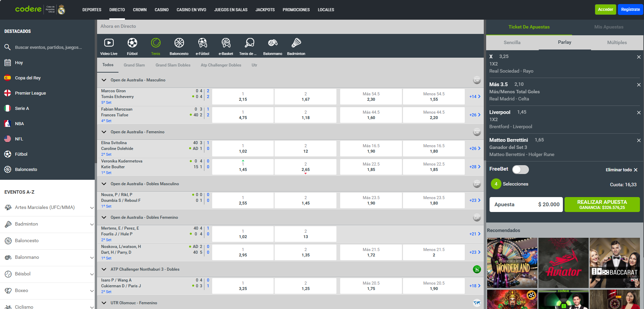Select the Sencilla bet type tab

512,42
